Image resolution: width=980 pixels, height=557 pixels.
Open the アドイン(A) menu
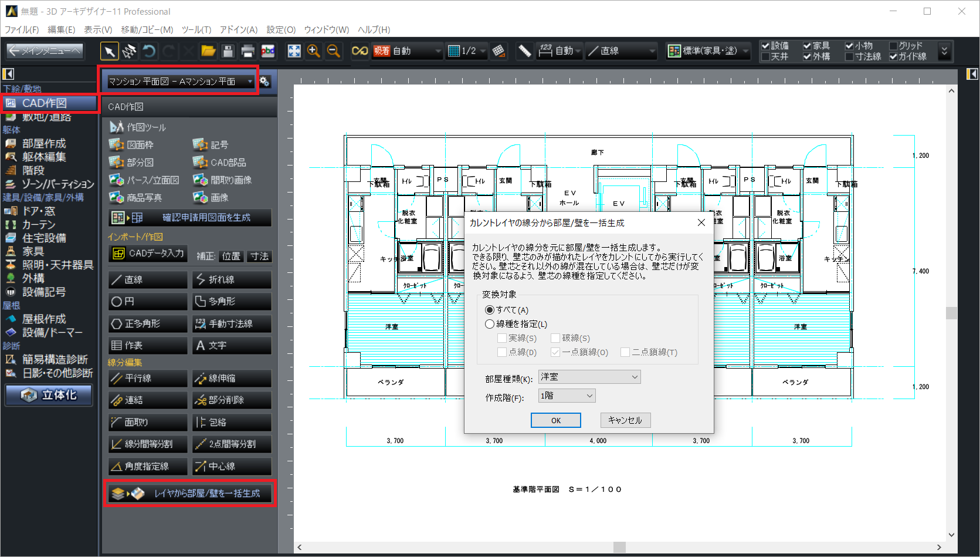click(x=239, y=30)
